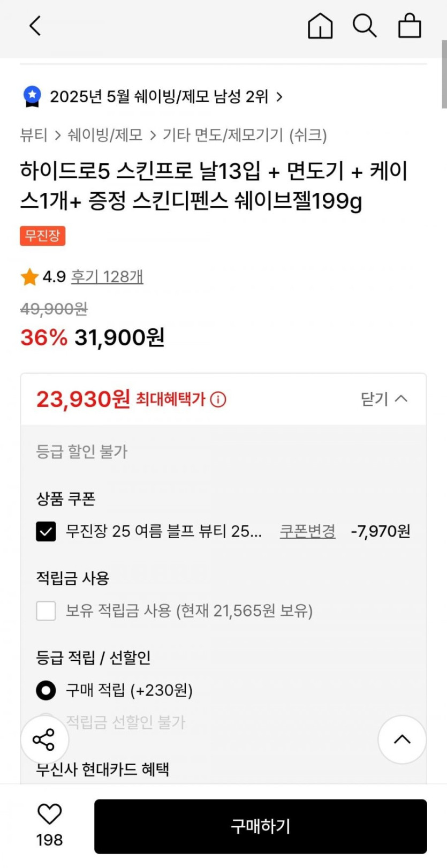Tap the 쿠폰변경 link
447x868 pixels.
(x=308, y=531)
